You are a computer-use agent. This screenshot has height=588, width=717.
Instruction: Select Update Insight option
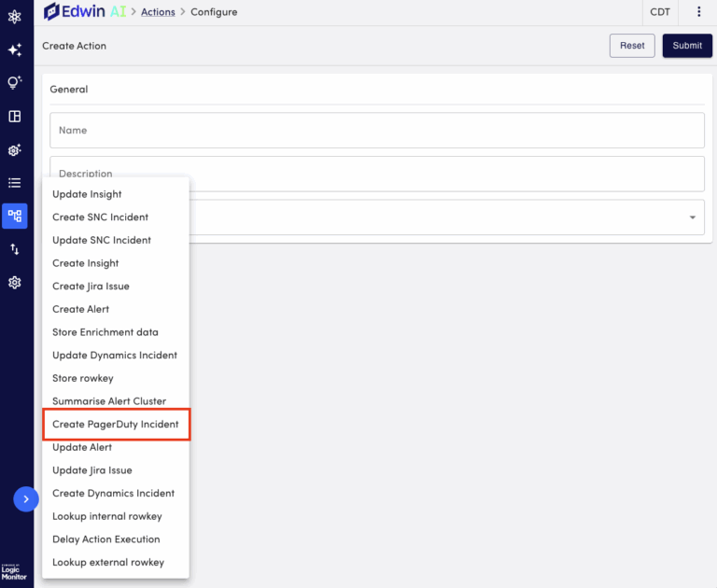click(116, 194)
